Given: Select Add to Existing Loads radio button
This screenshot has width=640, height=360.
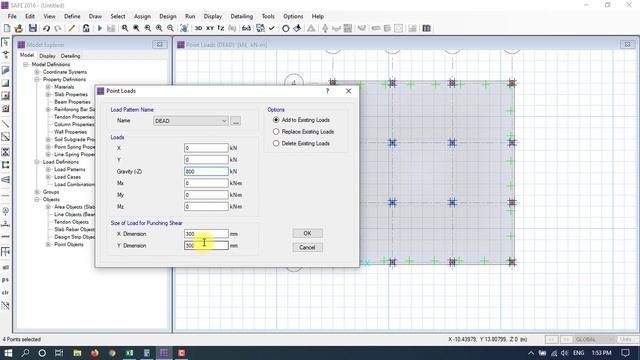Looking at the screenshot, I should point(276,120).
